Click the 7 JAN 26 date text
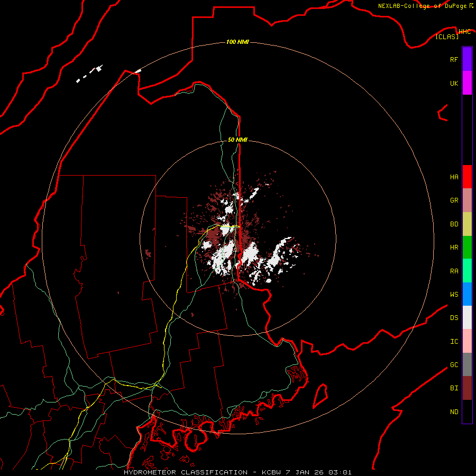This screenshot has height=476, width=476. (304, 472)
